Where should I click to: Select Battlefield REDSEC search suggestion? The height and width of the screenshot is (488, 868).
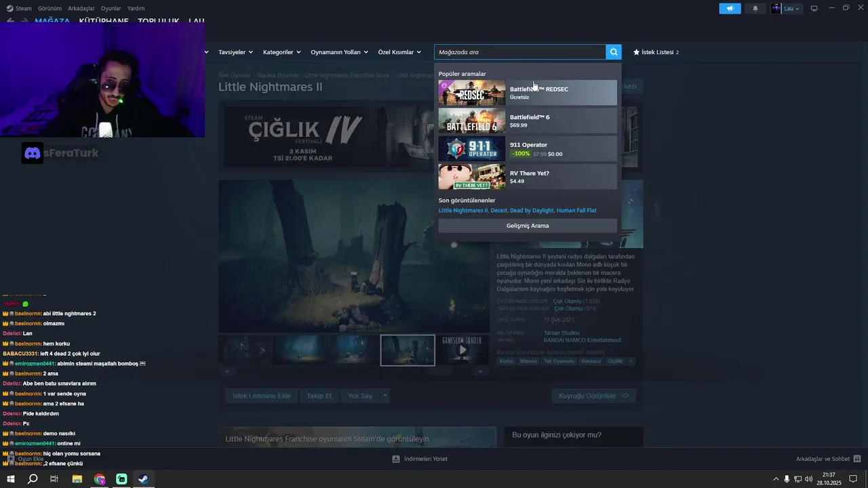tap(528, 93)
